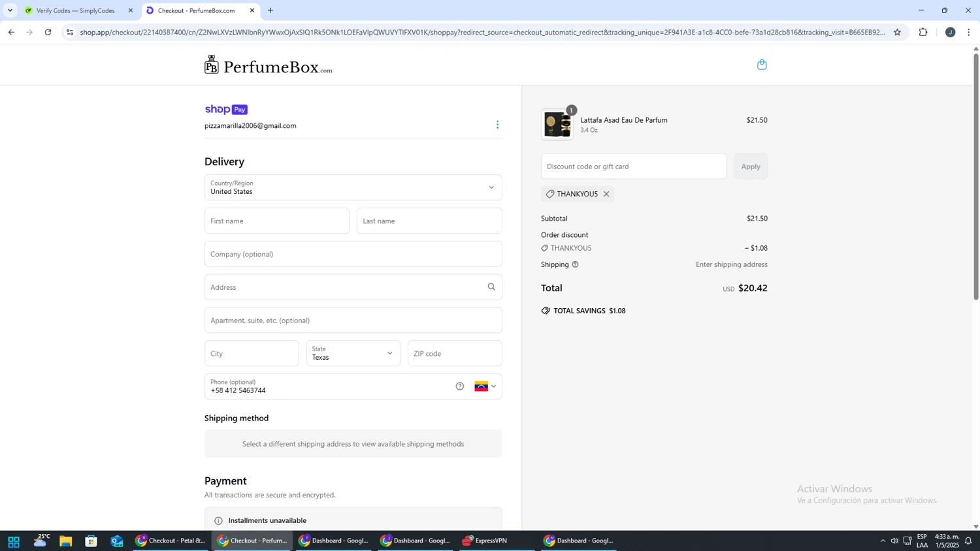The width and height of the screenshot is (980, 551).
Task: Open the Chrome profile avatar
Action: (950, 32)
